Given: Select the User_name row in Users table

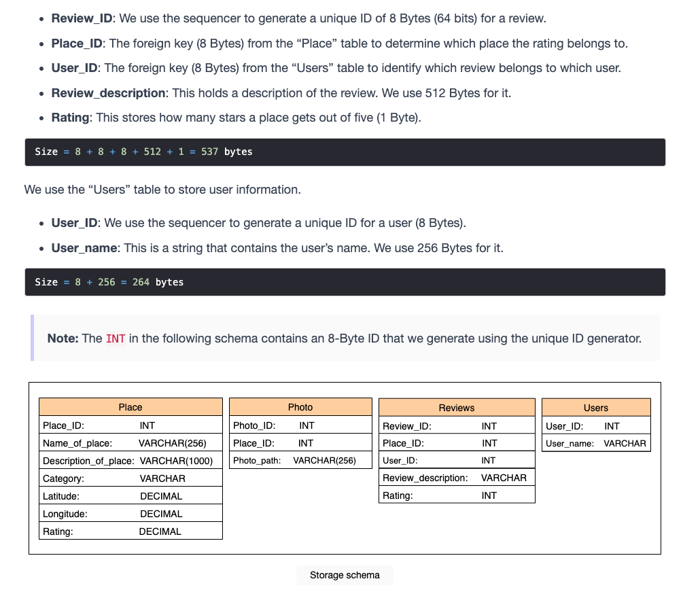Looking at the screenshot, I should click(596, 443).
